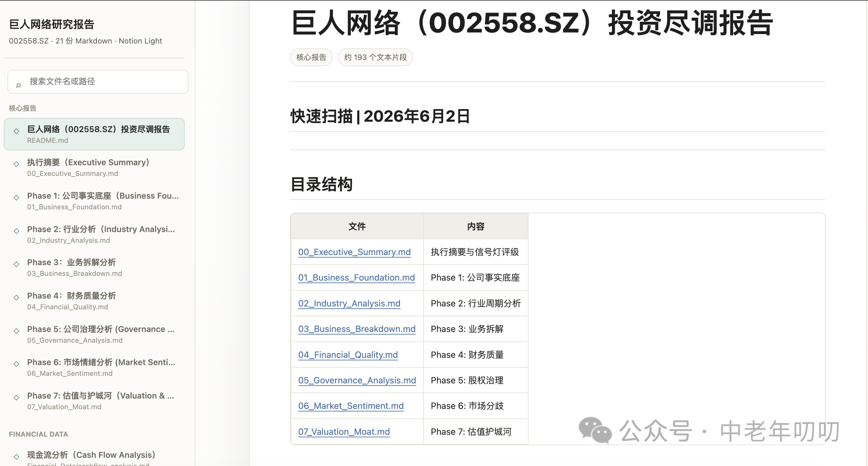
Task: Click diamond icon beside 01_Business_Foundation.md entry
Action: pyautogui.click(x=16, y=198)
